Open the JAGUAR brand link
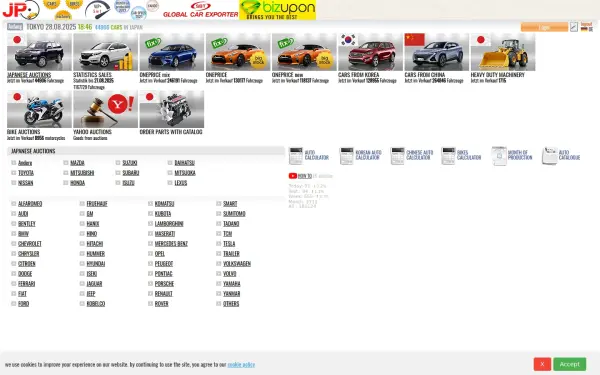Image resolution: width=600 pixels, height=375 pixels. (x=94, y=284)
